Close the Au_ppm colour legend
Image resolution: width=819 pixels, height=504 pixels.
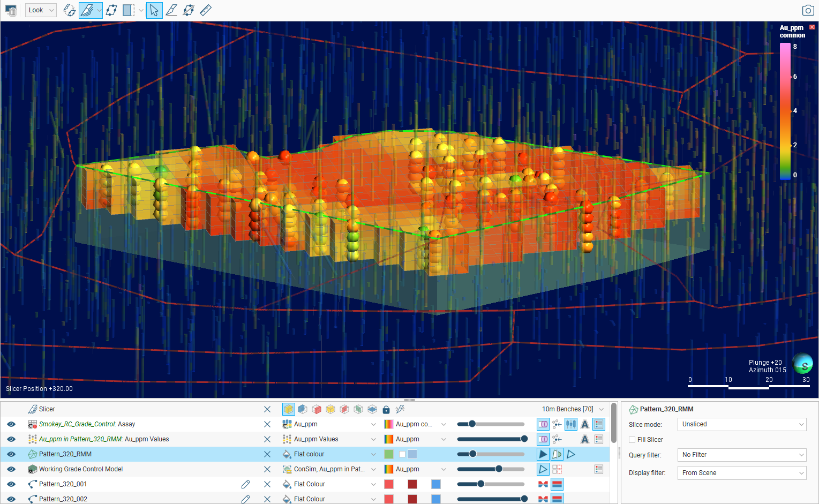pyautogui.click(x=812, y=27)
